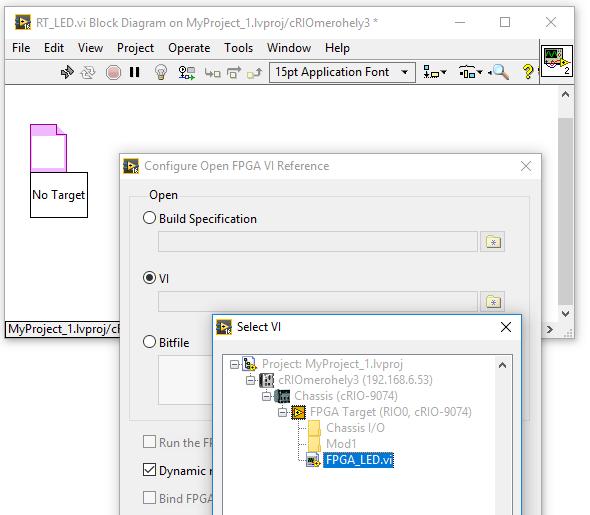Open the Tools menu

click(x=239, y=48)
